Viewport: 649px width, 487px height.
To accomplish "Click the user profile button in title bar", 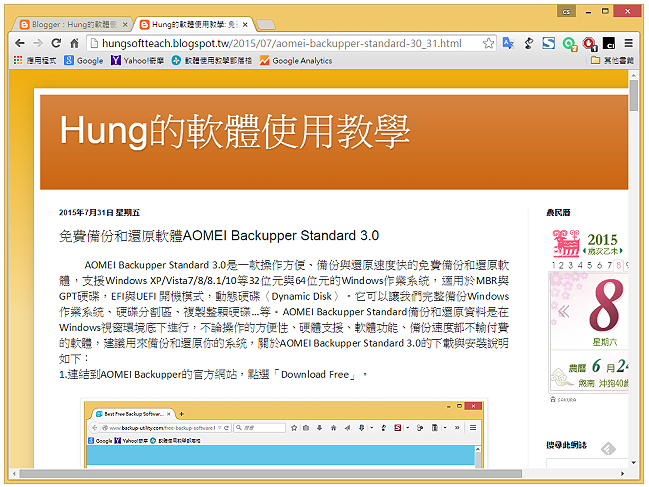I will tap(566, 12).
